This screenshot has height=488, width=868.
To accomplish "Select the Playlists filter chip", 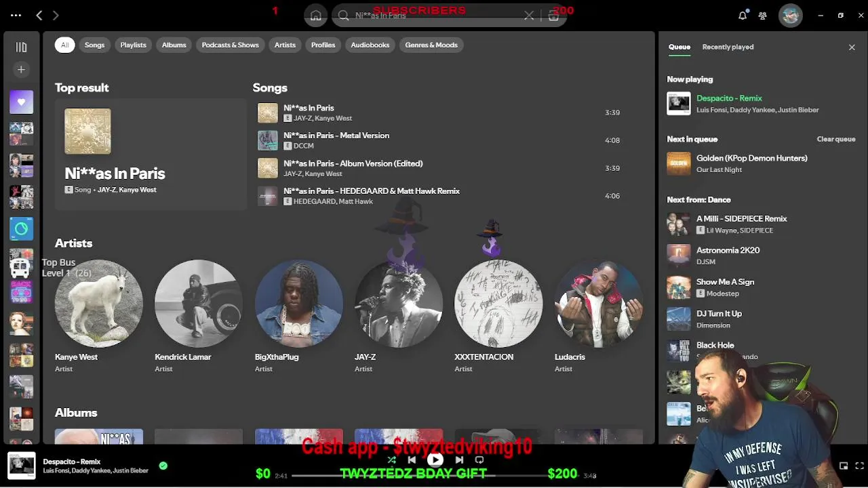I will pos(133,45).
